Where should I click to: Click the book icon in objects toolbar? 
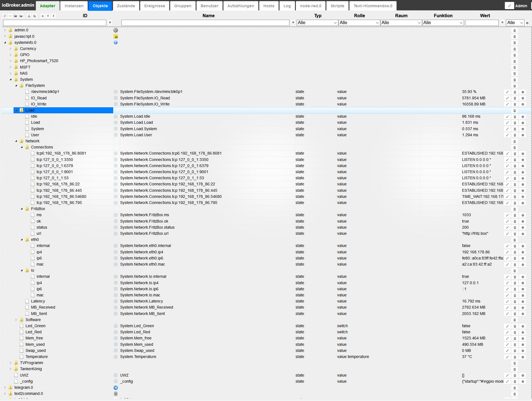click(35, 16)
